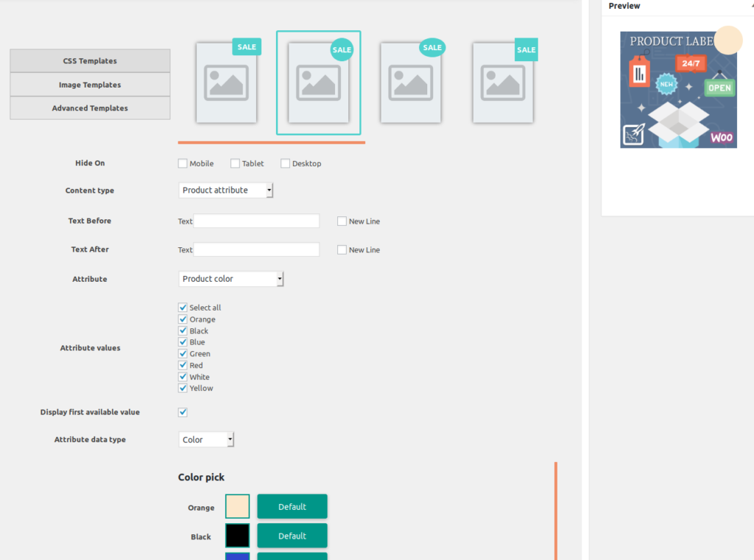Open Attribute data type dropdown

click(x=206, y=439)
